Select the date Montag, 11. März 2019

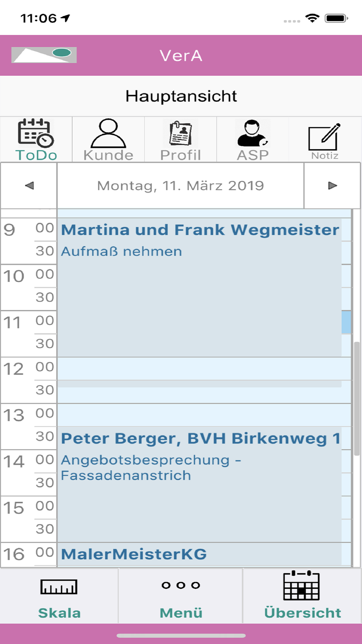coord(180,185)
